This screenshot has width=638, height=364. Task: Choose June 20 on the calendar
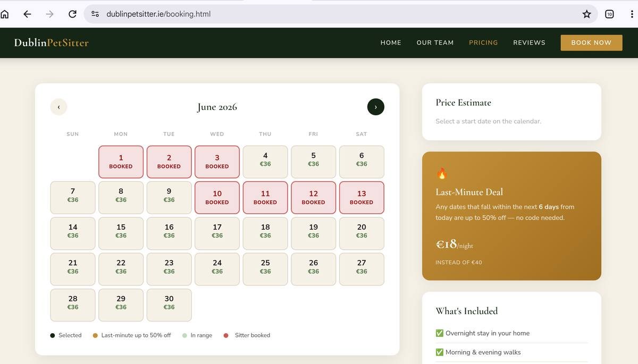pyautogui.click(x=362, y=233)
